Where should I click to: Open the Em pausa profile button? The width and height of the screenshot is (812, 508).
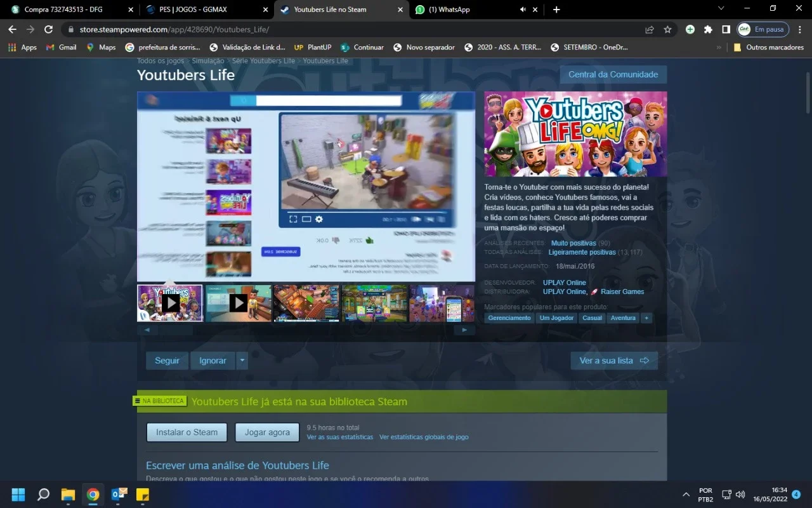763,29
